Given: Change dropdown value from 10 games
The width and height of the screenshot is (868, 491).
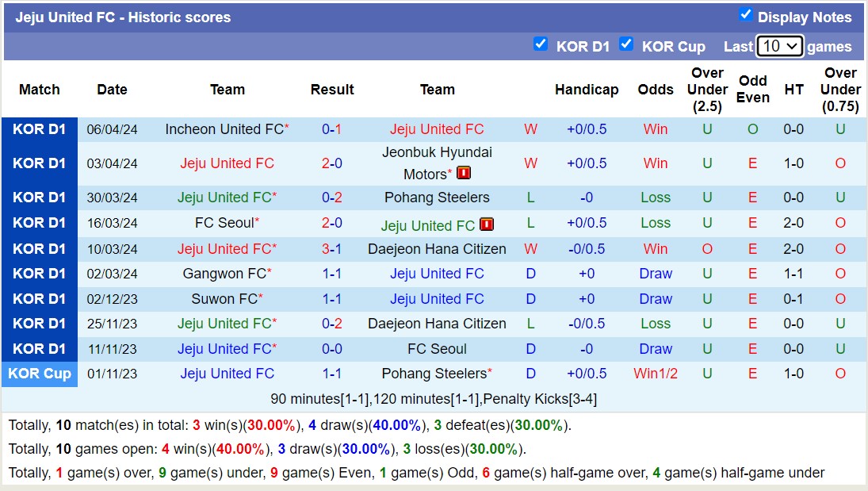Looking at the screenshot, I should pyautogui.click(x=779, y=46).
